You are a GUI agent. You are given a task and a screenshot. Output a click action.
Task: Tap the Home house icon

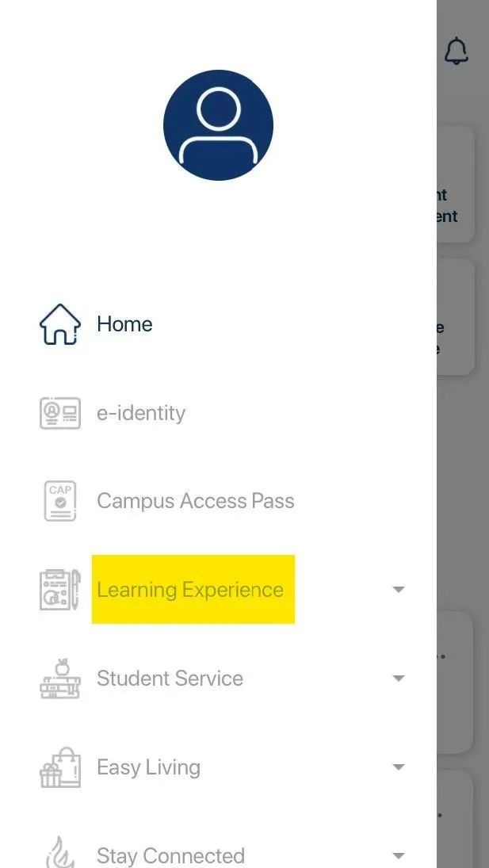click(x=59, y=324)
